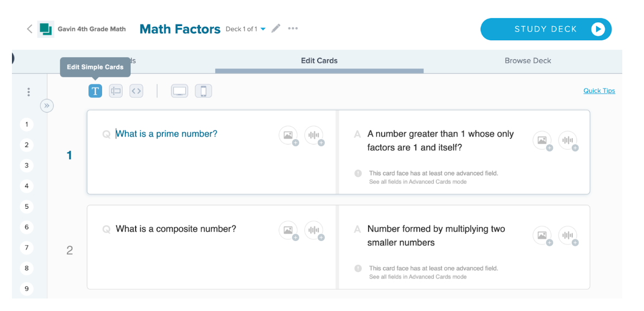Switch to the advanced cards layout icon
The image size is (644, 311).
[x=116, y=91]
